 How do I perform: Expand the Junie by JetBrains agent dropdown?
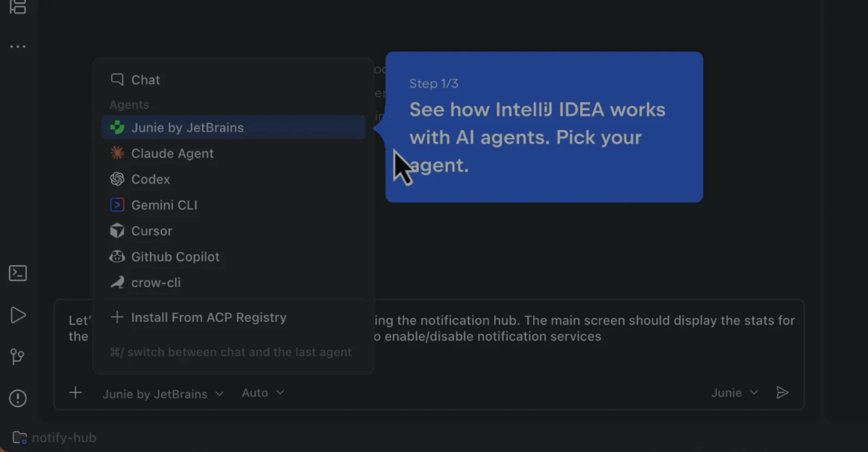(163, 393)
